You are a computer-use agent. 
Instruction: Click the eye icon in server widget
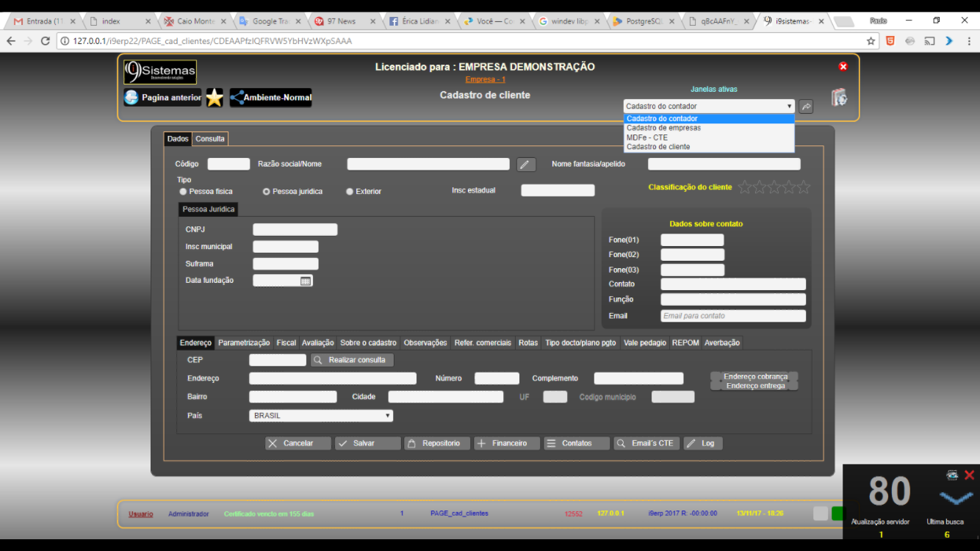pos(952,475)
